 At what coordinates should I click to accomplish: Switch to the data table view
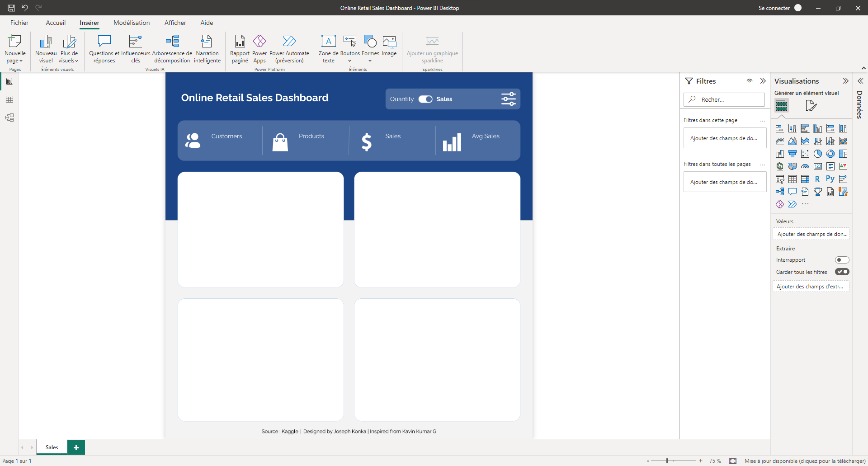[9, 99]
